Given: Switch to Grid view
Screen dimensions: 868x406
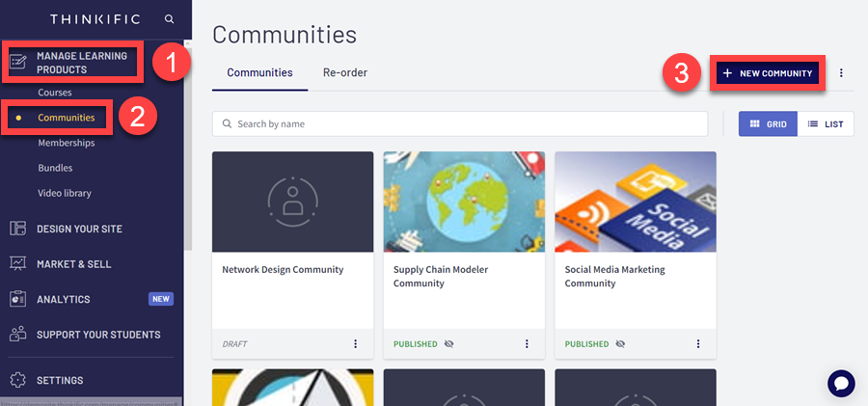Looking at the screenshot, I should [768, 124].
